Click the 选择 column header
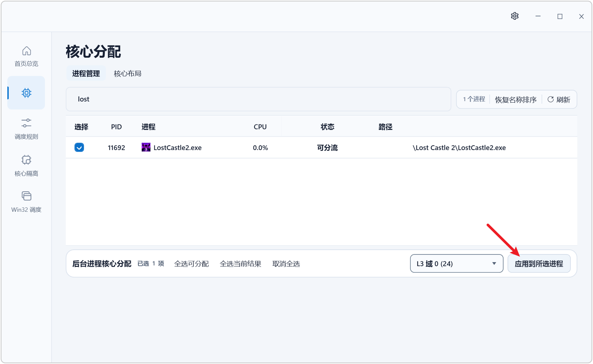Viewport: 593px width, 364px height. coord(81,127)
